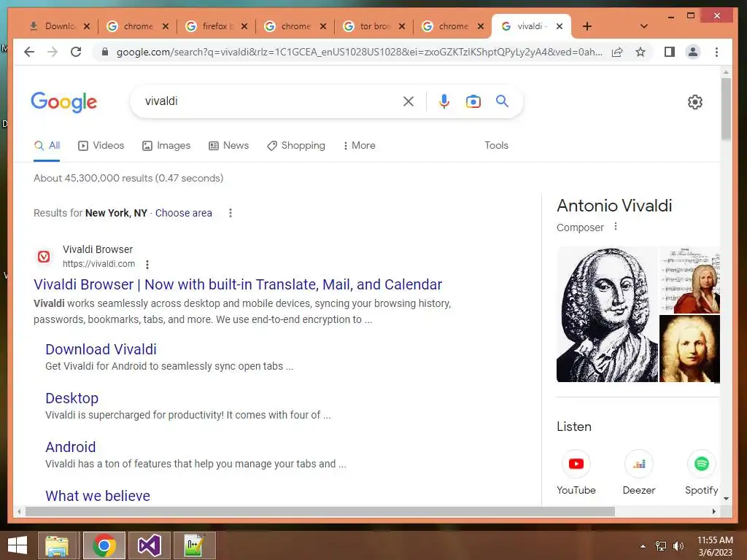
Task: Open Google quick settings gear
Action: (x=695, y=102)
